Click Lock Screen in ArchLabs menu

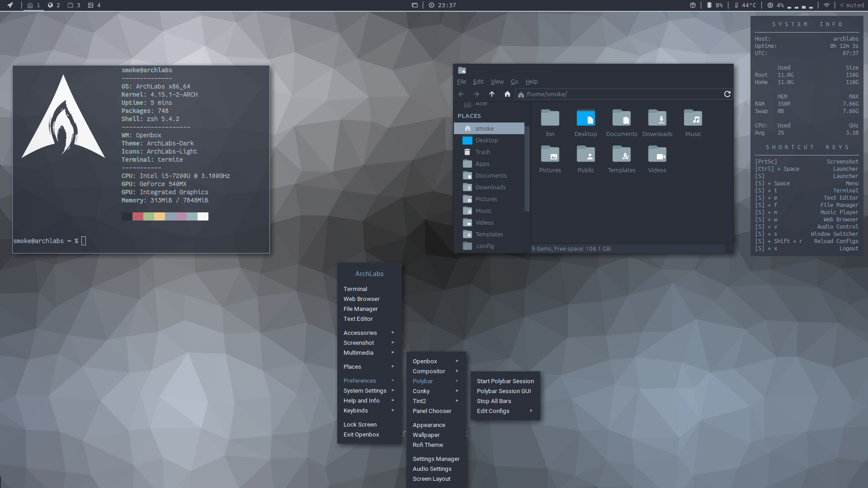point(360,425)
